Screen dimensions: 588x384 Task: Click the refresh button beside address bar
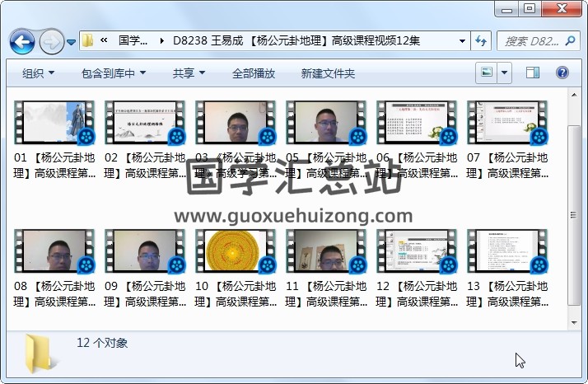pyautogui.click(x=481, y=40)
